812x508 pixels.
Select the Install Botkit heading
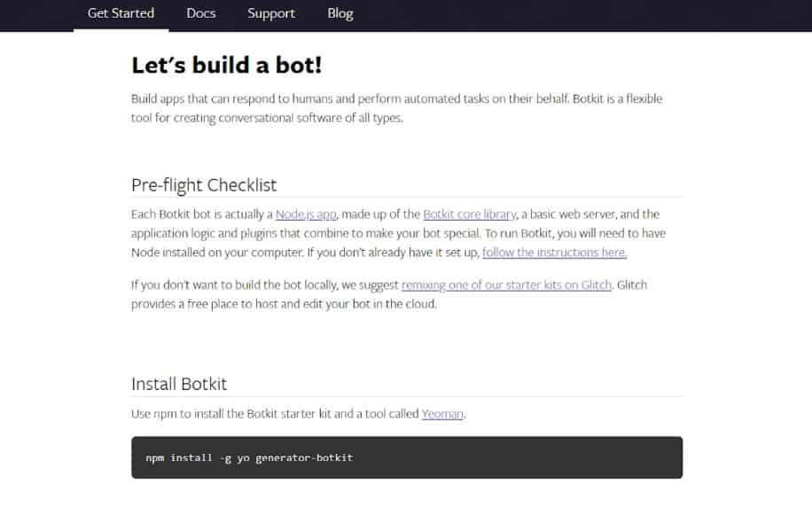(x=179, y=384)
